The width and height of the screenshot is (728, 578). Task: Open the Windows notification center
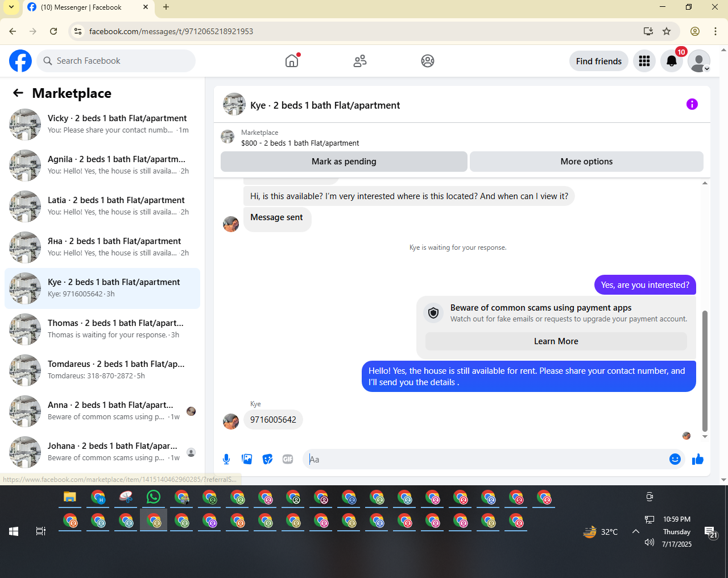[x=711, y=532]
